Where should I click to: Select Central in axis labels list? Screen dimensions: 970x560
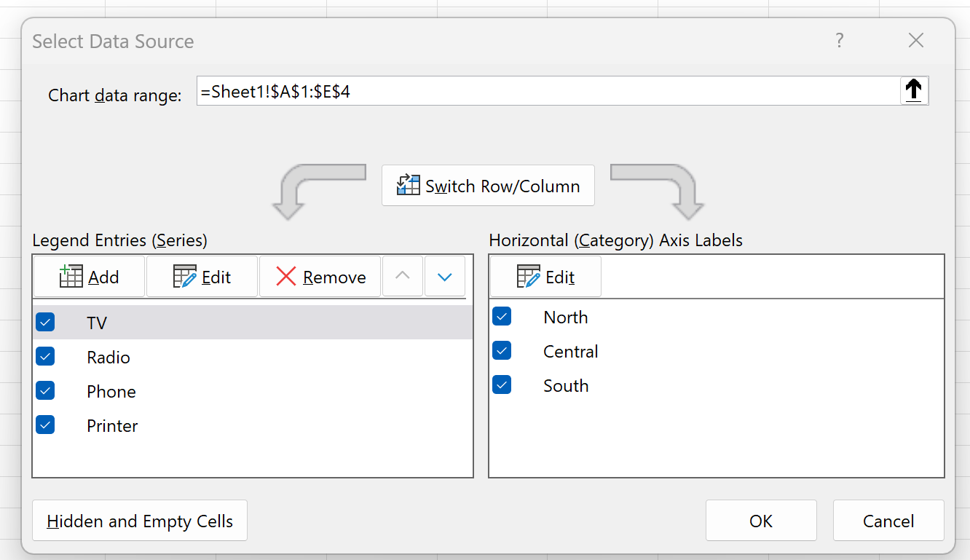[717, 351]
